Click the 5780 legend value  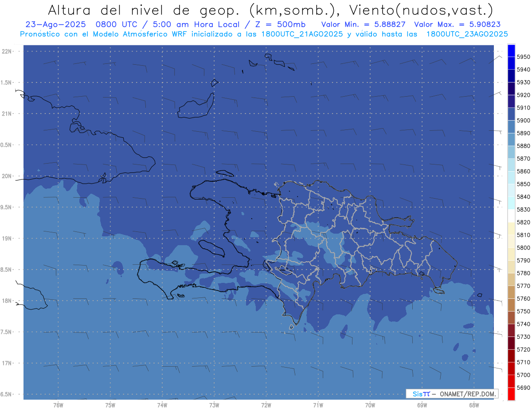[x=523, y=273]
